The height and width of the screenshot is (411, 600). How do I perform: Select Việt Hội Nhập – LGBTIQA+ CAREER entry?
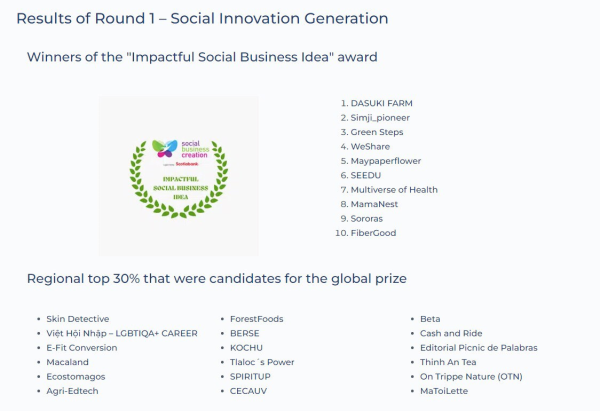[x=122, y=333]
